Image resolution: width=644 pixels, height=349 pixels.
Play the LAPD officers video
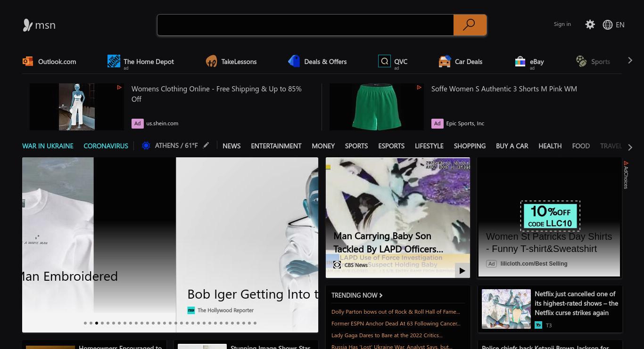click(462, 270)
